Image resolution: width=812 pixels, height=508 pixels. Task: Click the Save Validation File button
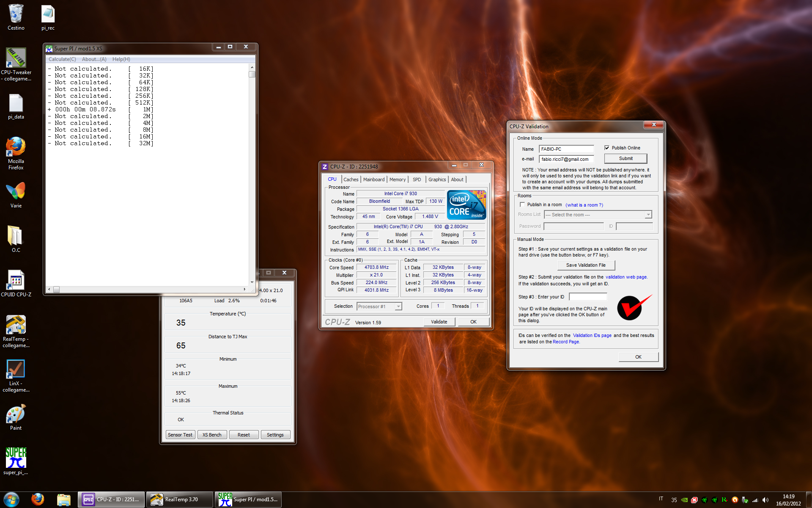tap(586, 265)
